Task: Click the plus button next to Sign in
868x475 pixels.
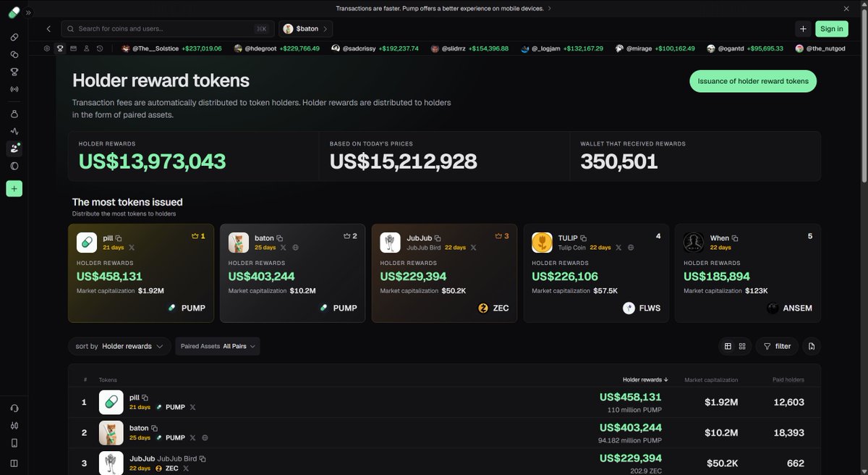Action: pos(803,29)
